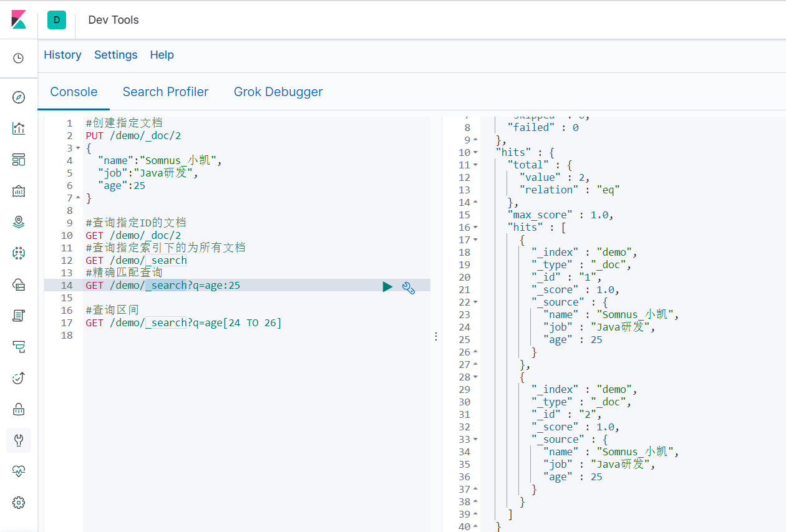Click the green play icon to send request
This screenshot has height=532, width=786.
click(x=387, y=286)
